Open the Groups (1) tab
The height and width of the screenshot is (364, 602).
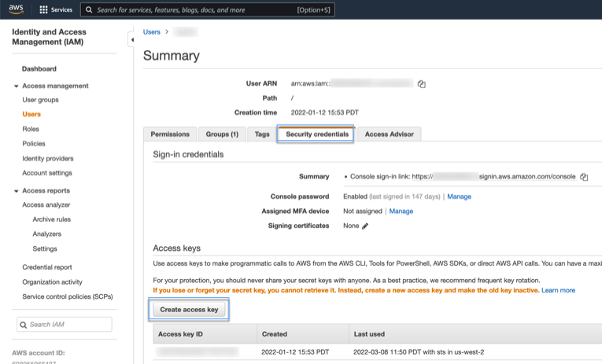(x=222, y=134)
